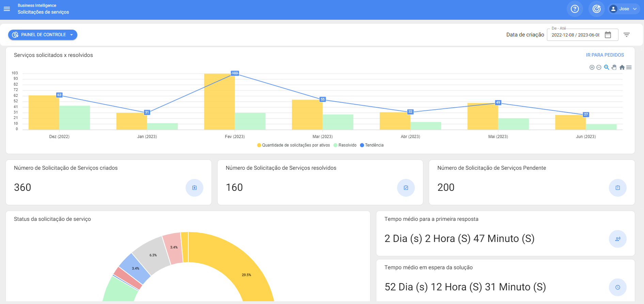The height and width of the screenshot is (304, 644).
Task: Click the trend point labeled 63
Action: [x=59, y=95]
